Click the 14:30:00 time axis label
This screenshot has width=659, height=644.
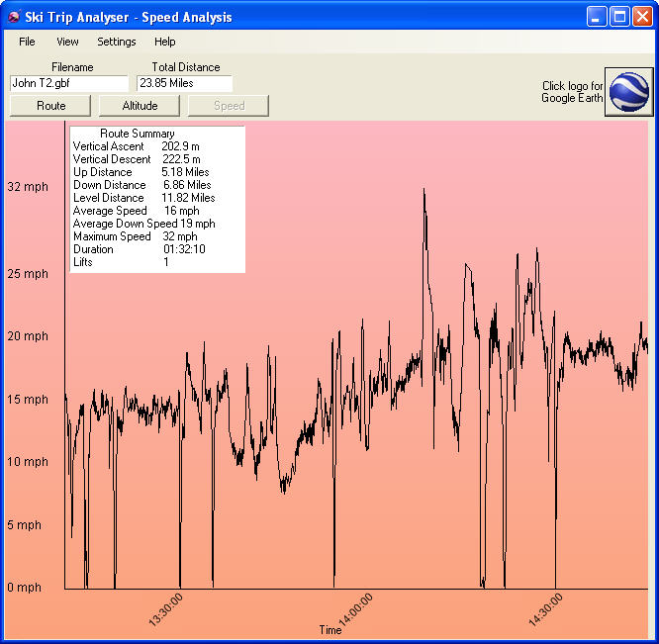pos(544,609)
